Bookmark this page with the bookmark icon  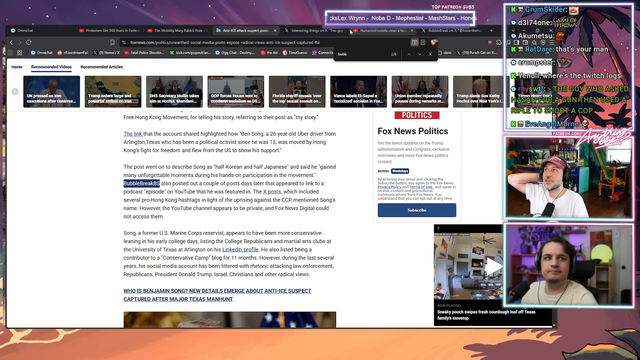[x=112, y=42]
